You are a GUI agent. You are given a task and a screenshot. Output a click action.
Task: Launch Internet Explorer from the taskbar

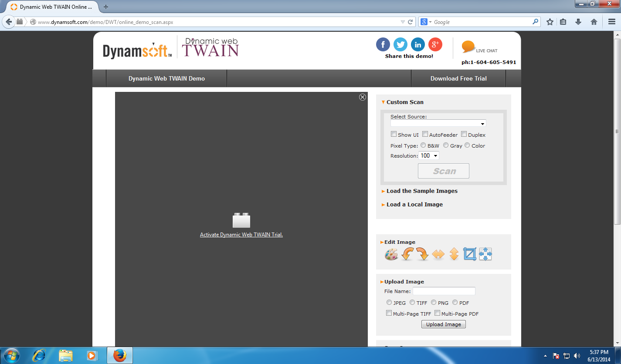[x=39, y=355]
